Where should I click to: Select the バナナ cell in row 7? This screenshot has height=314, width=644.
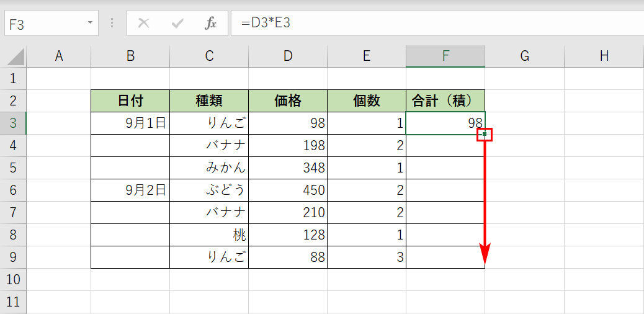[209, 212]
